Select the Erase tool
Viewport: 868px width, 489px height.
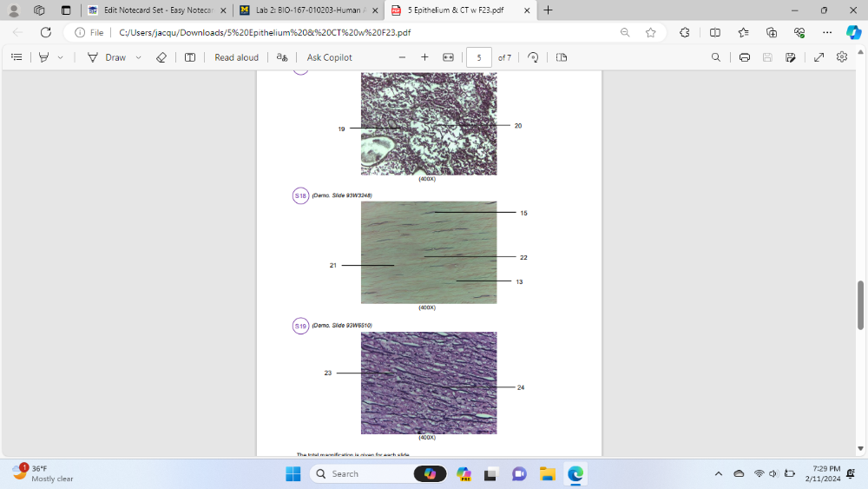tap(161, 57)
